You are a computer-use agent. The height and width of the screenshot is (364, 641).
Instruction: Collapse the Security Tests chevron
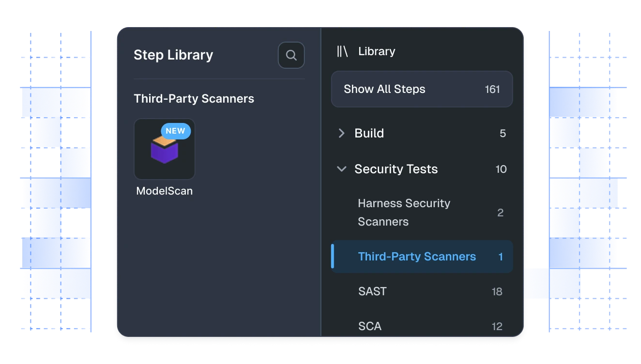coord(341,169)
